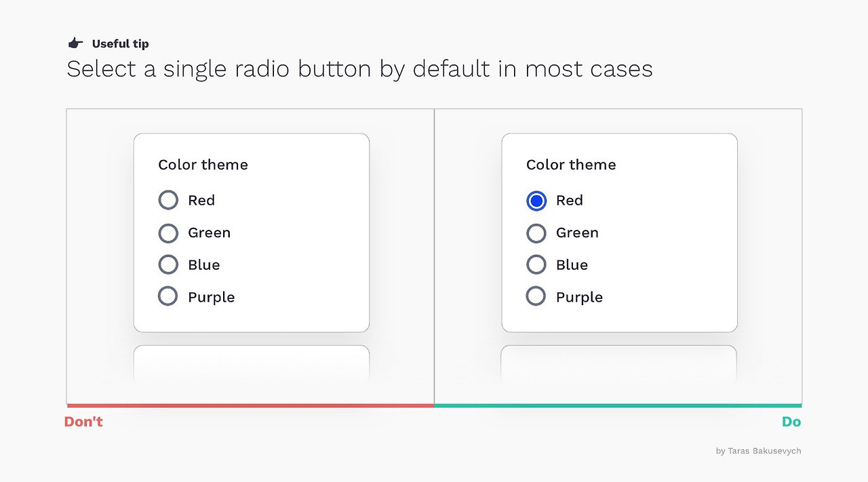The image size is (868, 482).
Task: Click the pointing hand icon near Useful tip
Action: [x=75, y=42]
